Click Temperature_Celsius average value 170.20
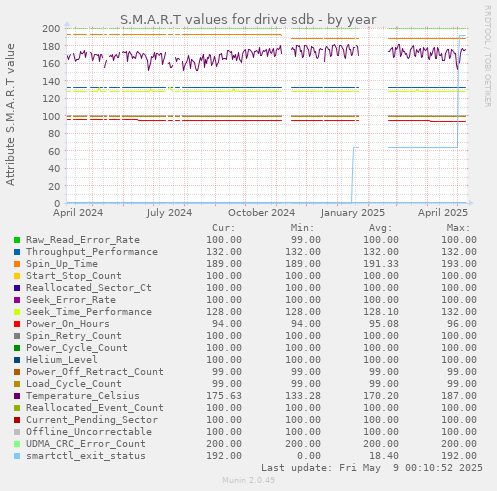 tap(381, 396)
